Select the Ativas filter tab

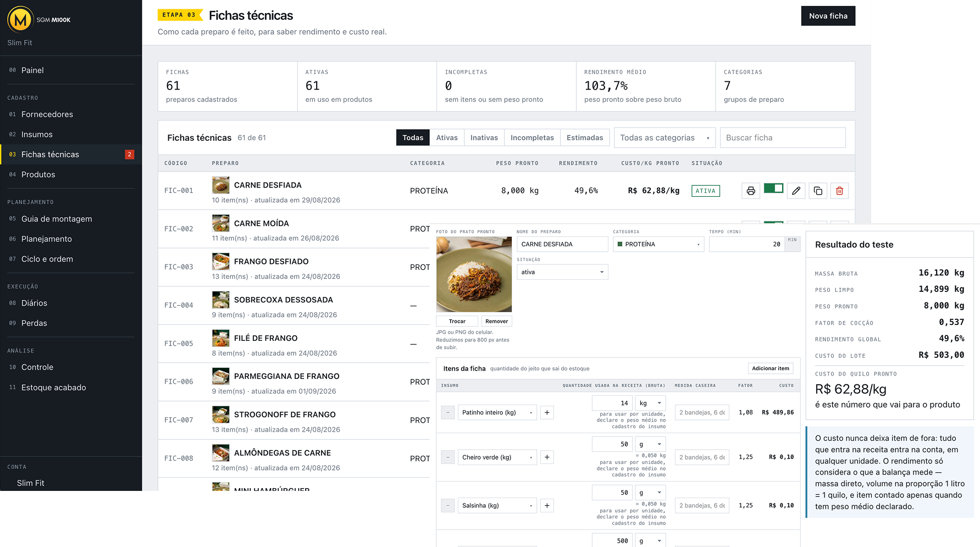[x=447, y=138]
